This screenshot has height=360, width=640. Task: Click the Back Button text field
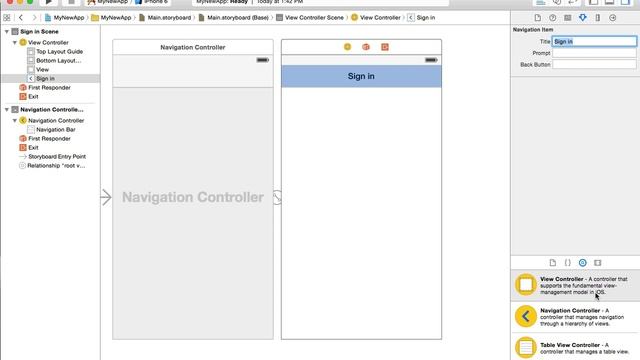tap(594, 64)
